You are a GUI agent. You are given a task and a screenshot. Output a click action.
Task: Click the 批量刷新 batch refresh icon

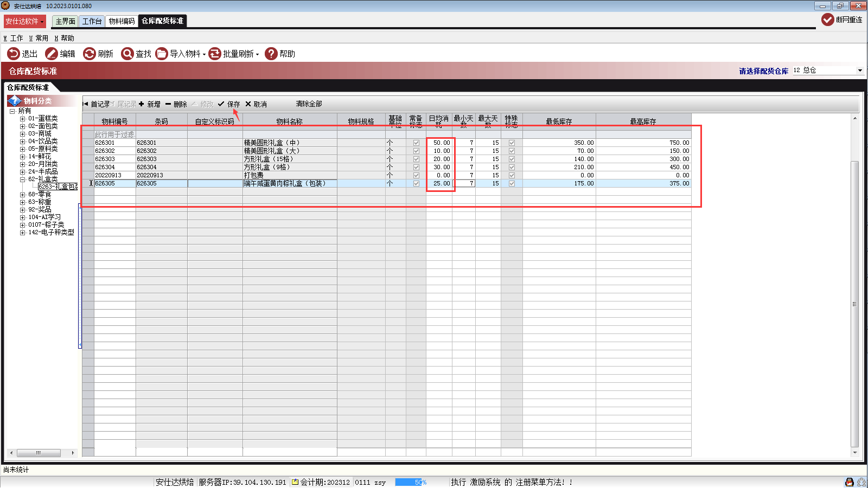pyautogui.click(x=215, y=54)
